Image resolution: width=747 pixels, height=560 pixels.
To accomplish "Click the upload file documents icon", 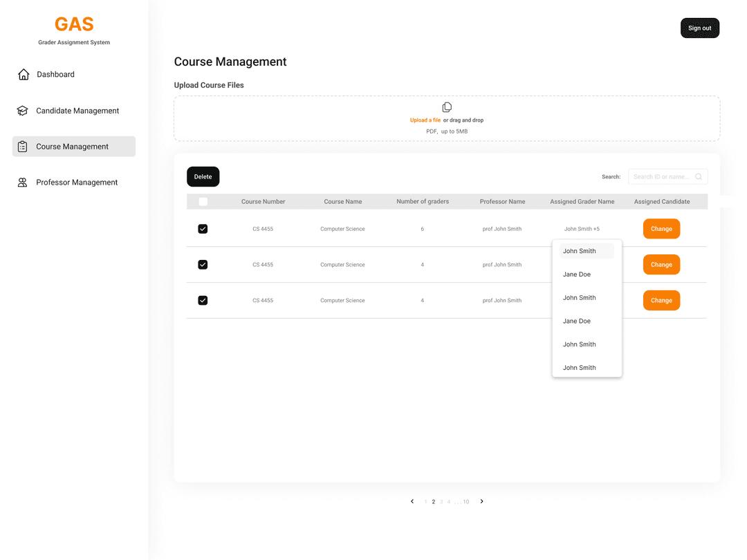I will click(x=447, y=107).
